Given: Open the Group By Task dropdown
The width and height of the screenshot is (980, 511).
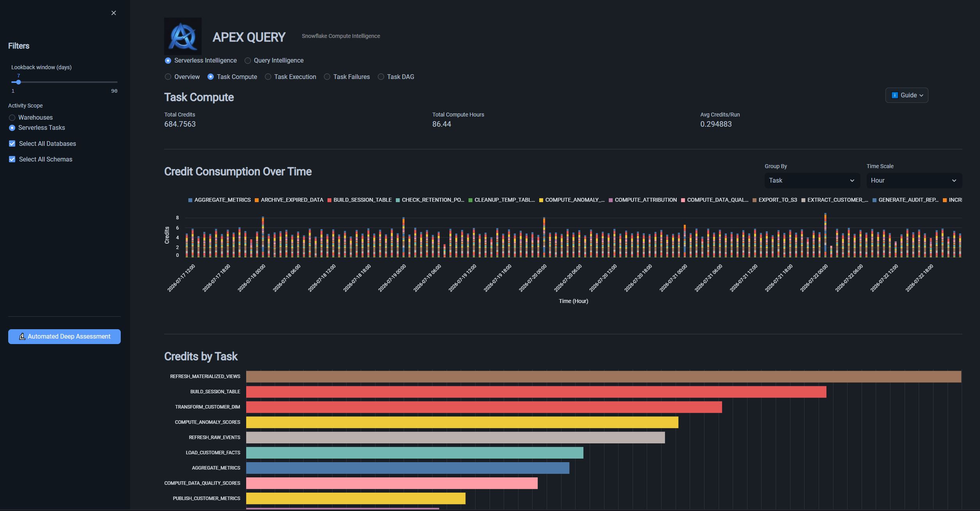Looking at the screenshot, I should point(812,181).
